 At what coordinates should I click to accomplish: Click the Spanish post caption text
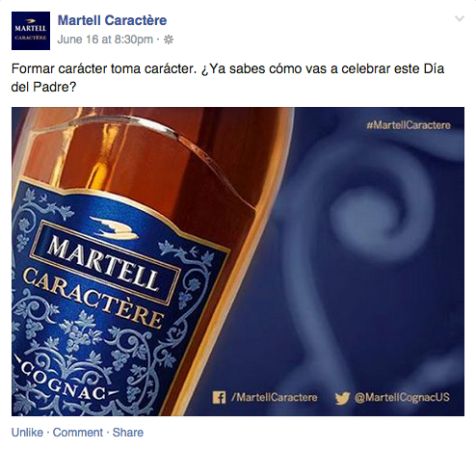[x=227, y=78]
